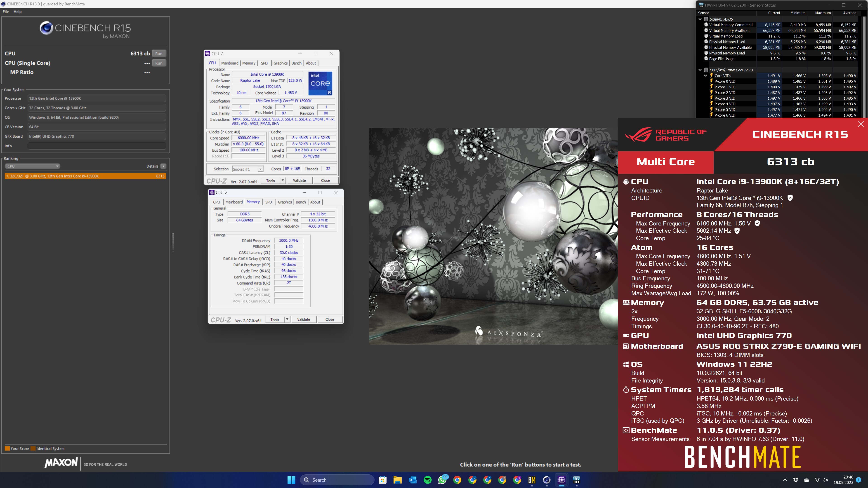Open OneDrive cloud icon in tray

[806, 480]
